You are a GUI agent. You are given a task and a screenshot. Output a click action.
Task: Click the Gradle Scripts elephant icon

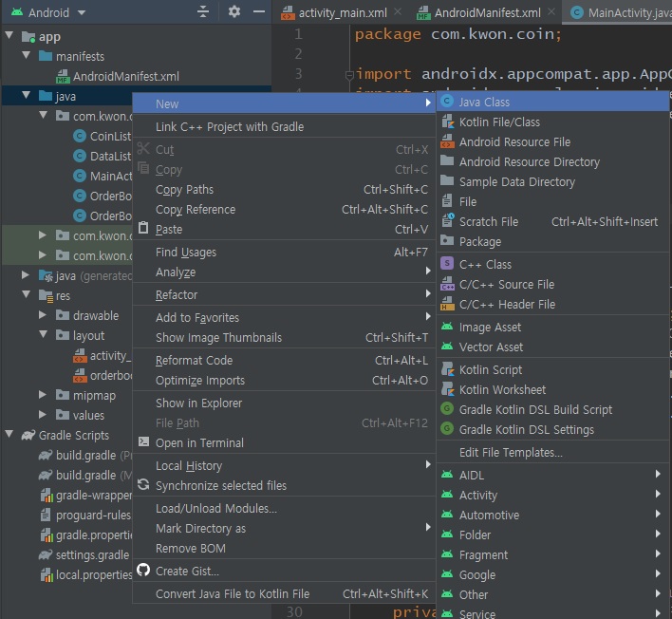pyautogui.click(x=28, y=435)
